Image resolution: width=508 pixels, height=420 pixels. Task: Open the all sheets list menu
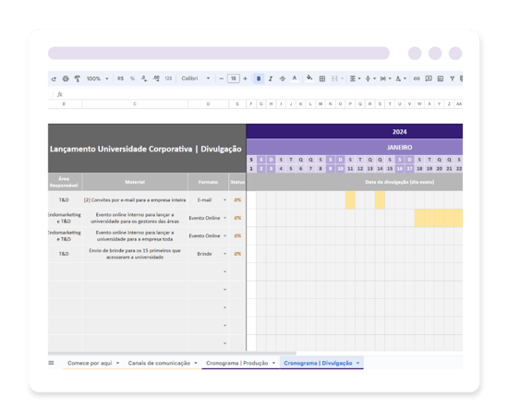[x=51, y=363]
